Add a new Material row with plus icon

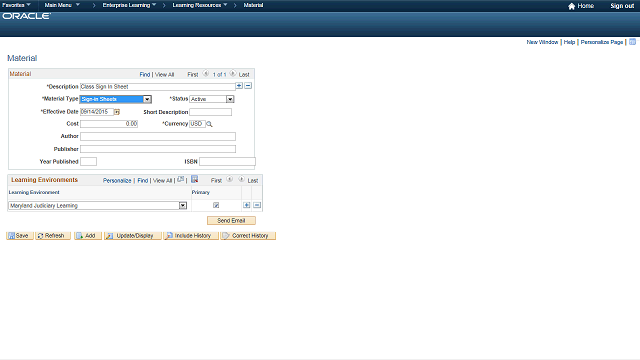pos(239,86)
